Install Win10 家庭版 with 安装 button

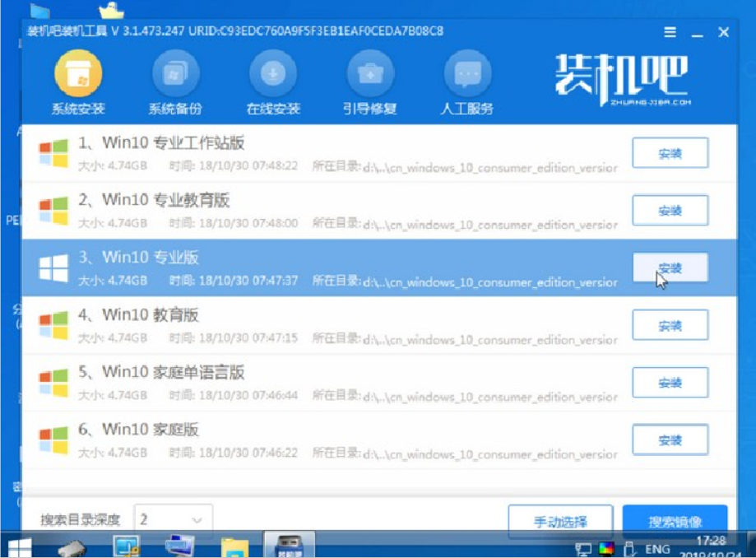click(x=670, y=439)
